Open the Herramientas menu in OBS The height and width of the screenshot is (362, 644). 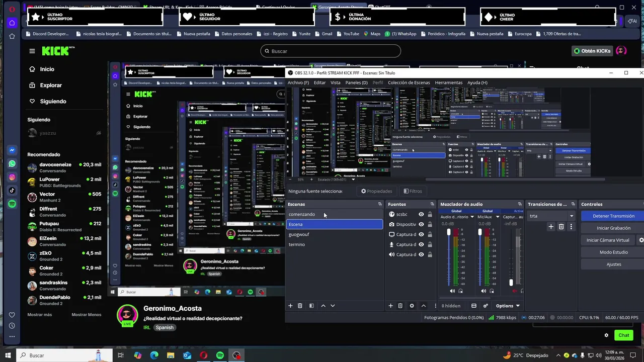pos(449,82)
